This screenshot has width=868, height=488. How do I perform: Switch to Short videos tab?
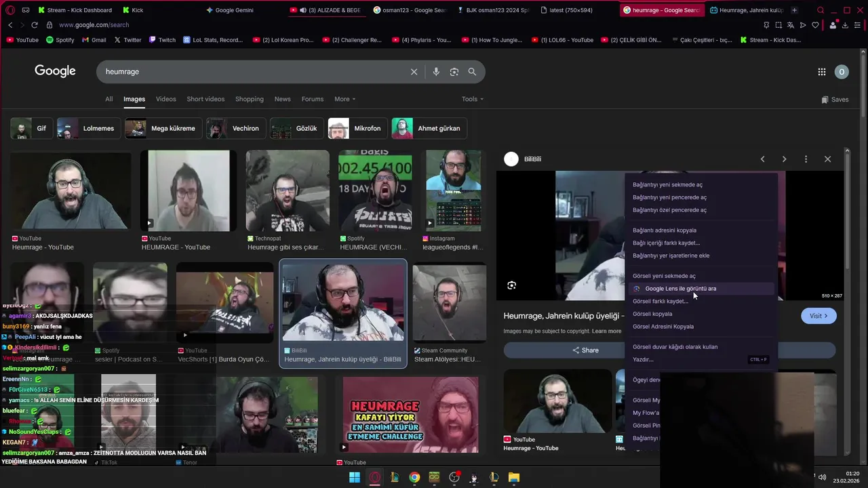click(205, 99)
